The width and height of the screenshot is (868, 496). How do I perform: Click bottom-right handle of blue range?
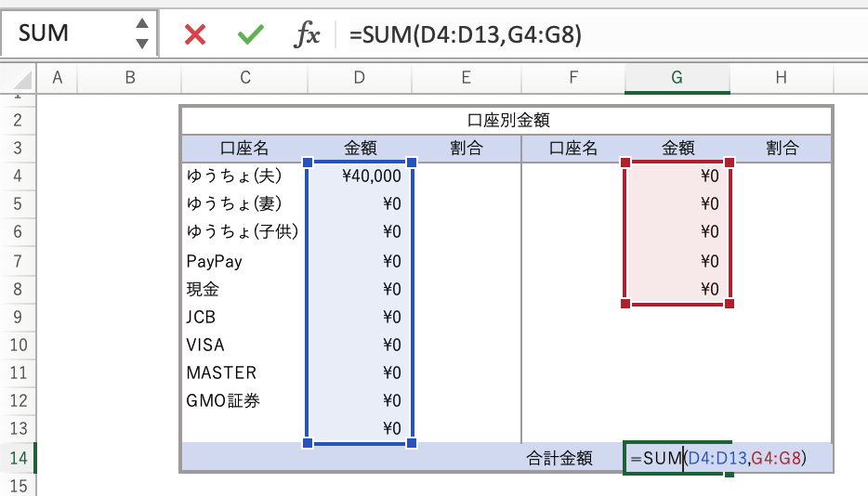point(412,442)
